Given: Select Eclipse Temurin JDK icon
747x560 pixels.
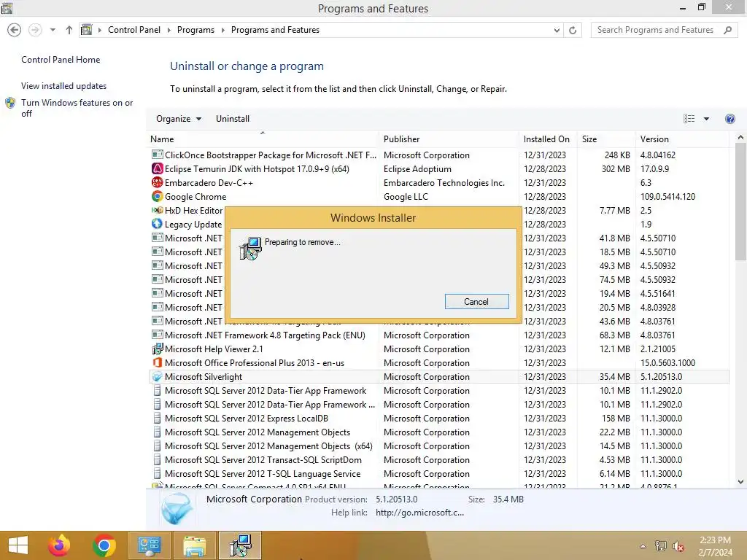Looking at the screenshot, I should point(158,168).
